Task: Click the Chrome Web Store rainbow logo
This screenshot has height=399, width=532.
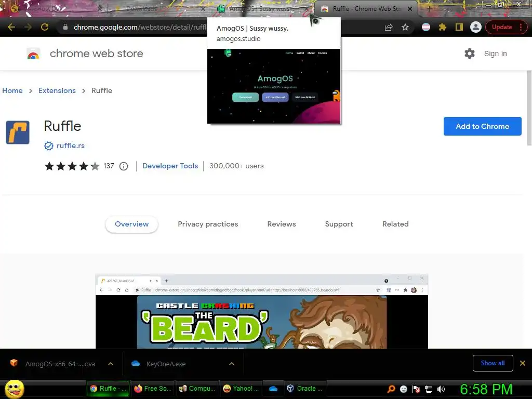Action: [x=33, y=54]
